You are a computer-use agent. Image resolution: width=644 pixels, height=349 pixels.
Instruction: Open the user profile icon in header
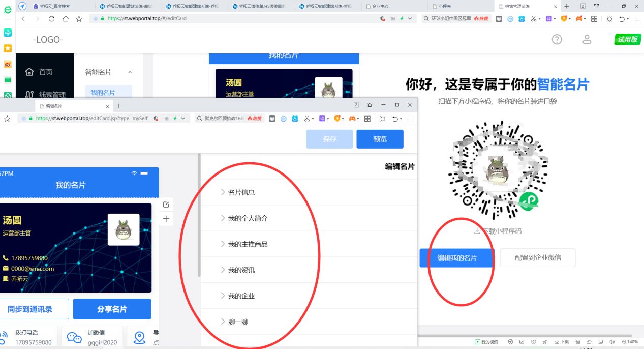[587, 39]
